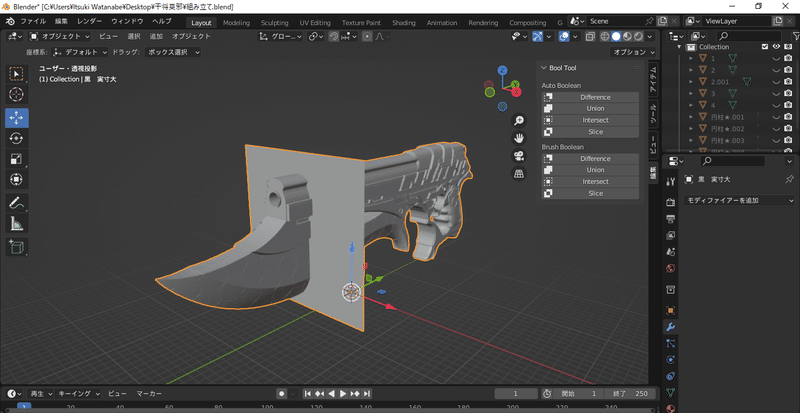The image size is (800, 413).
Task: Open the shading options dropdown arrow
Action: coord(649,36)
